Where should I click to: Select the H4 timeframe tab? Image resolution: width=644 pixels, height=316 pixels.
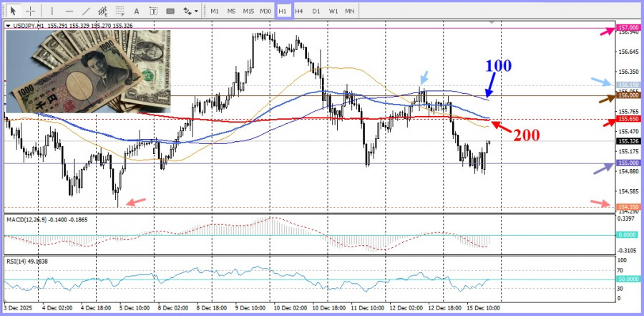299,11
